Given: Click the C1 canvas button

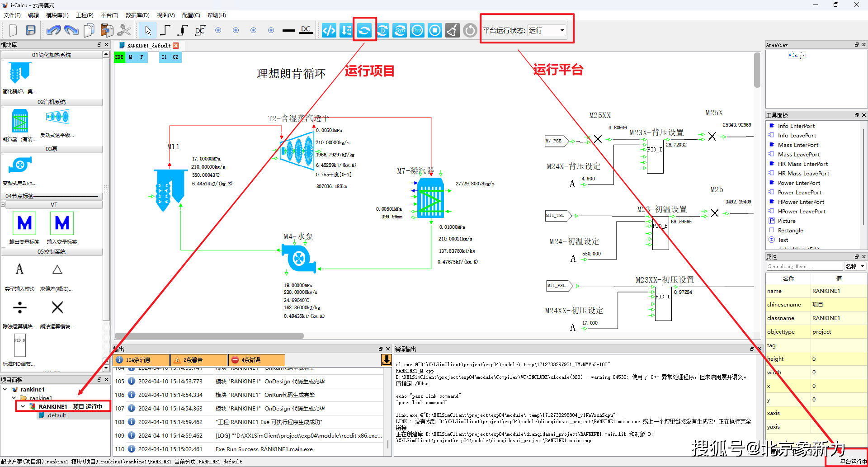Looking at the screenshot, I should 164,57.
